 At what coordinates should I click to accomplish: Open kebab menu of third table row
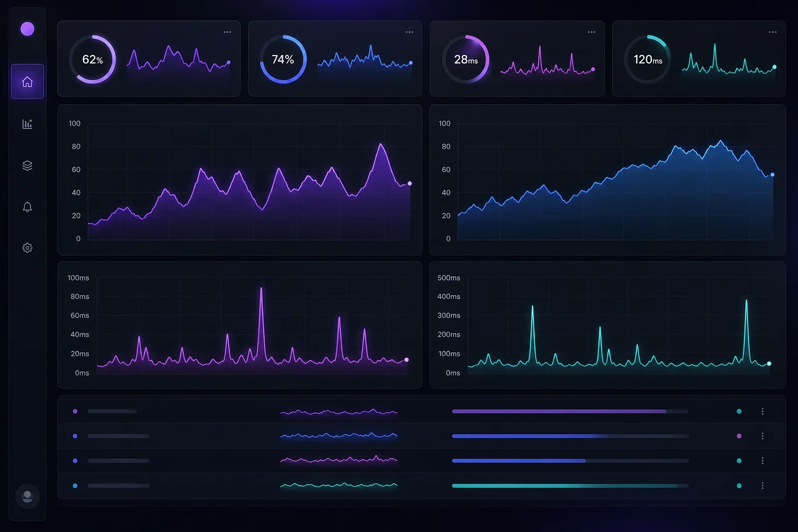coord(763,461)
